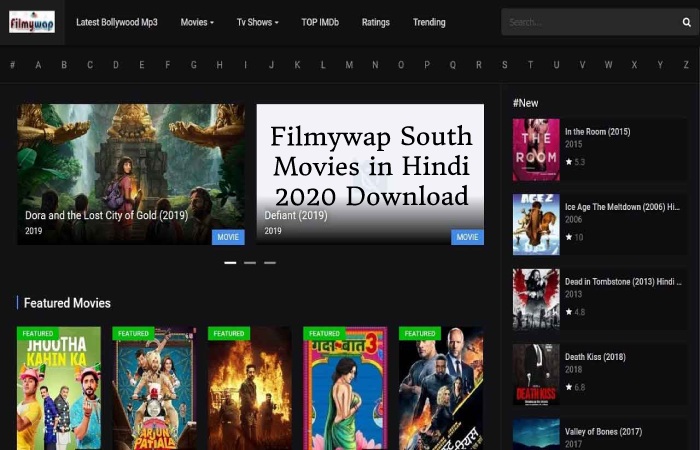700x450 pixels.
Task: Filter titles by the # symbol
Action: [x=12, y=65]
